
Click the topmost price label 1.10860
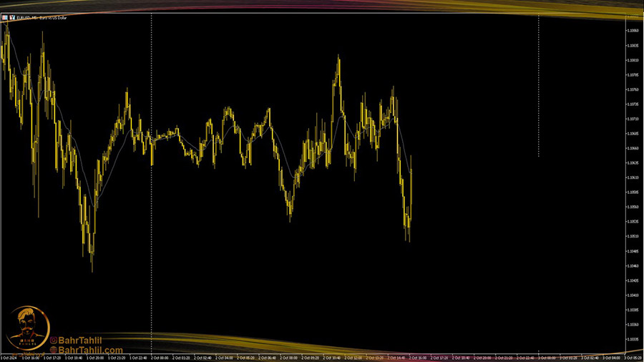pyautogui.click(x=633, y=31)
